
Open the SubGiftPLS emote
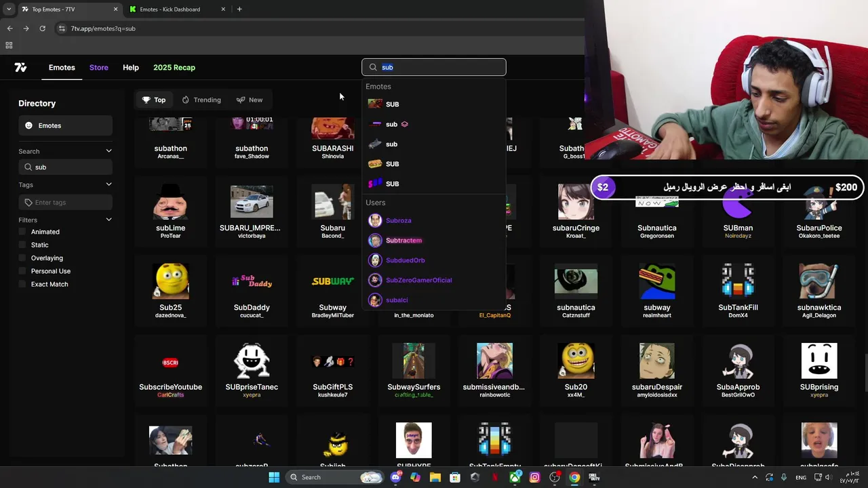(x=332, y=369)
